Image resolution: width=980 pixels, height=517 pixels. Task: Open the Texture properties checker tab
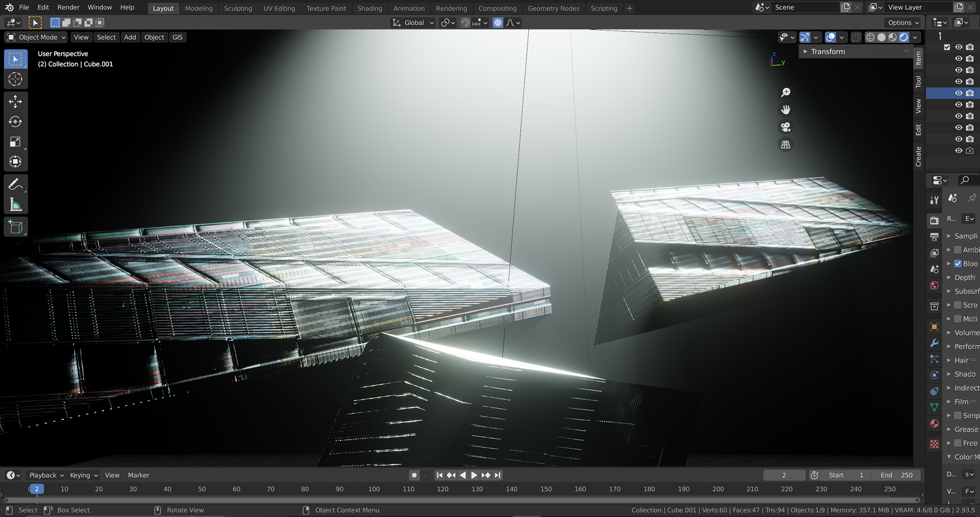934,444
